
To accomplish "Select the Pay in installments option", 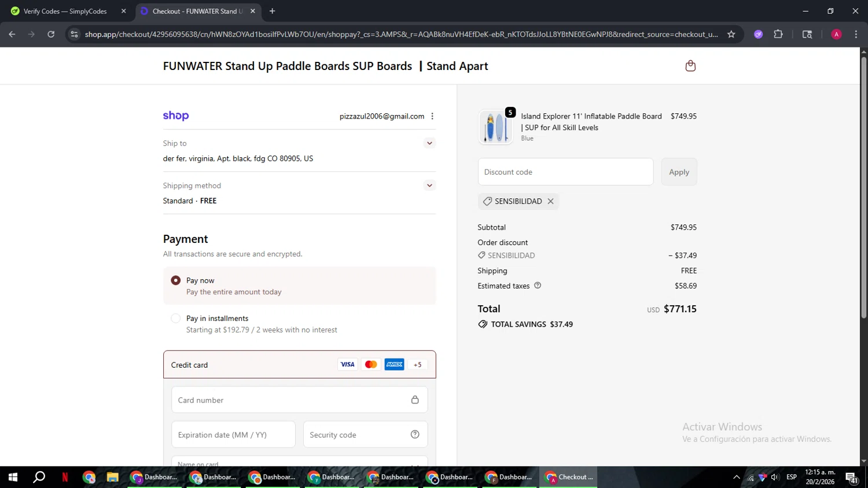I will coord(175,319).
